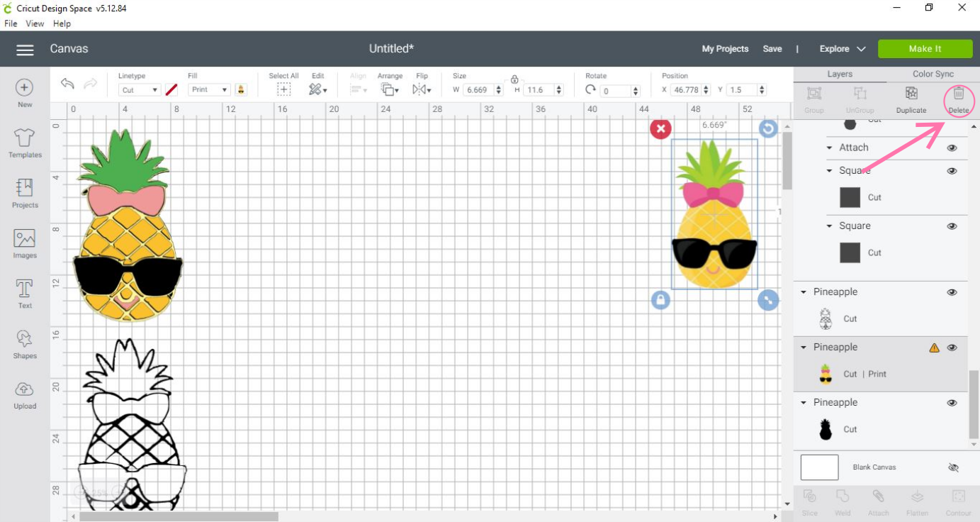The image size is (980, 522).
Task: Open the Fill dropdown set to Print
Action: (x=209, y=90)
